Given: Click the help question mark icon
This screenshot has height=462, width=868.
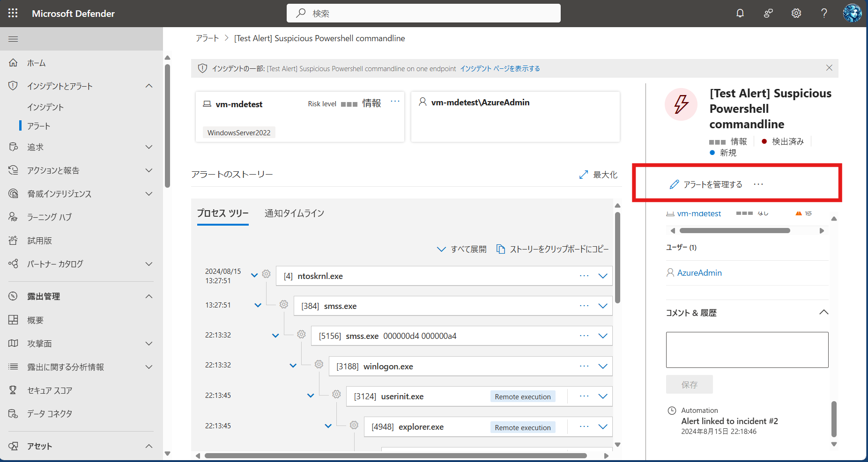Looking at the screenshot, I should tap(824, 13).
